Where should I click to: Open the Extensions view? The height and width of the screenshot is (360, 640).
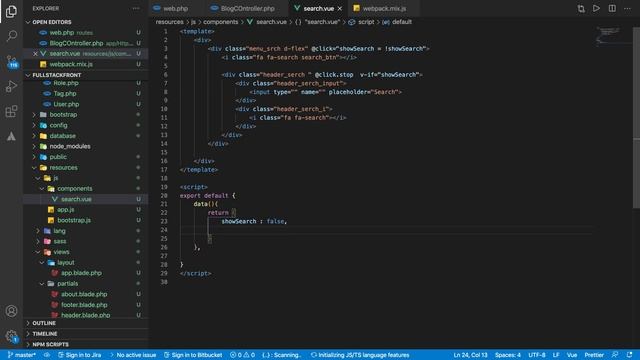[11, 111]
